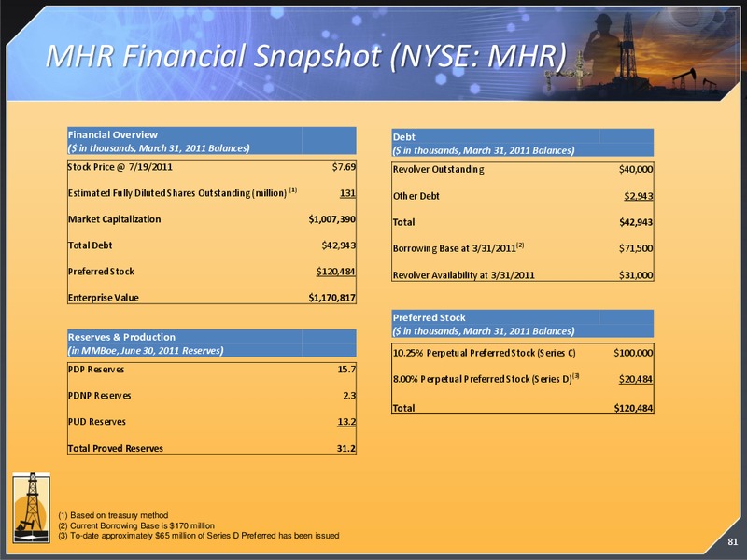Click the Borrowing Base at 3/31/2011 label

click(x=458, y=248)
